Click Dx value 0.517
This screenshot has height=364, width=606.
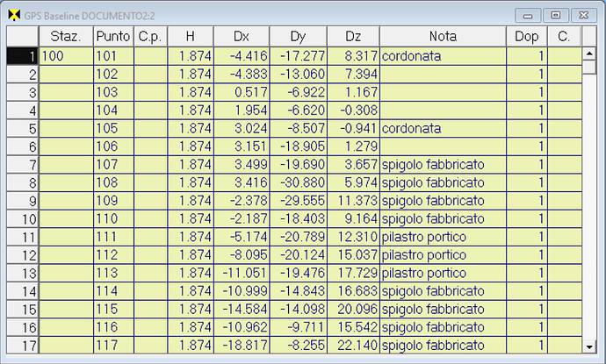click(242, 92)
